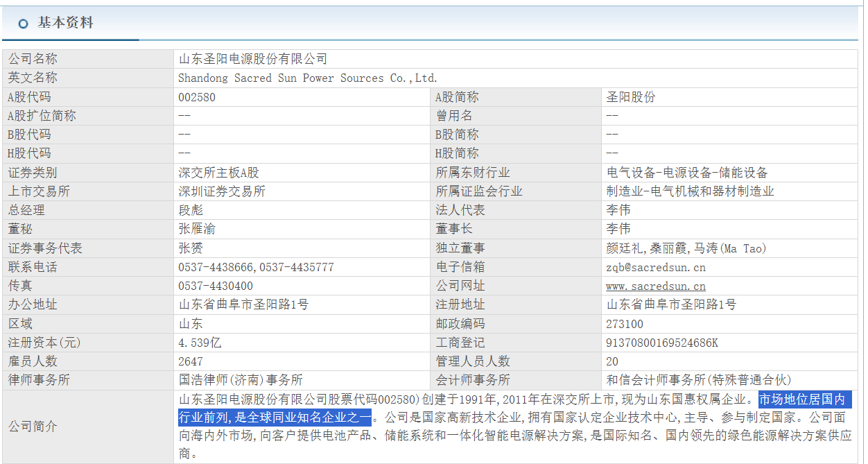
Task: Click the 公司名称 row label
Action: [x=33, y=59]
